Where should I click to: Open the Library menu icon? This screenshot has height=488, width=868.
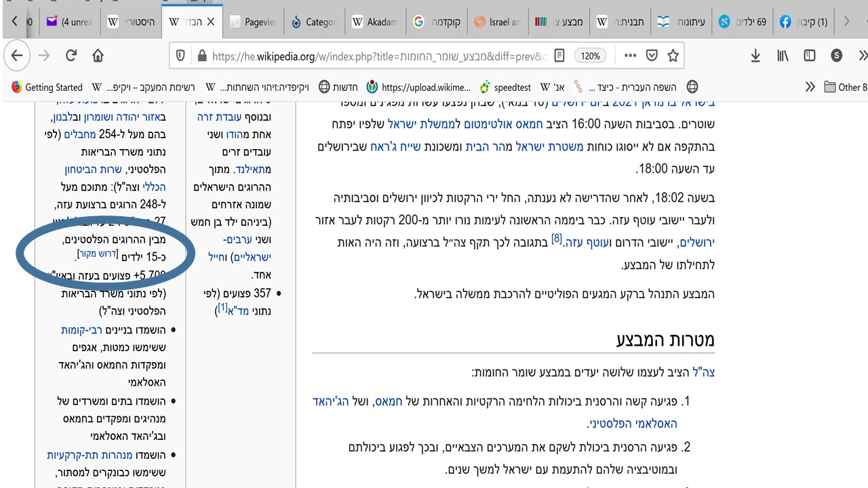[x=783, y=56]
